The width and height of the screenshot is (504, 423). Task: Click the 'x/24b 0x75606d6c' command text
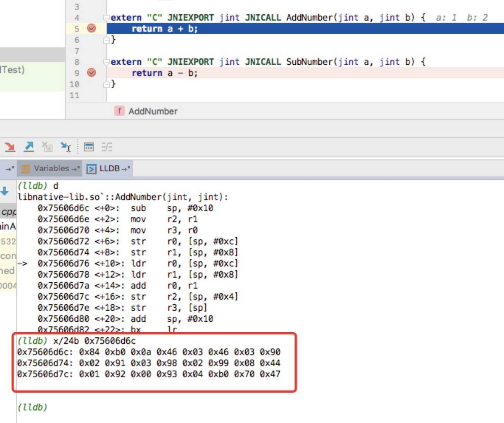(x=94, y=341)
